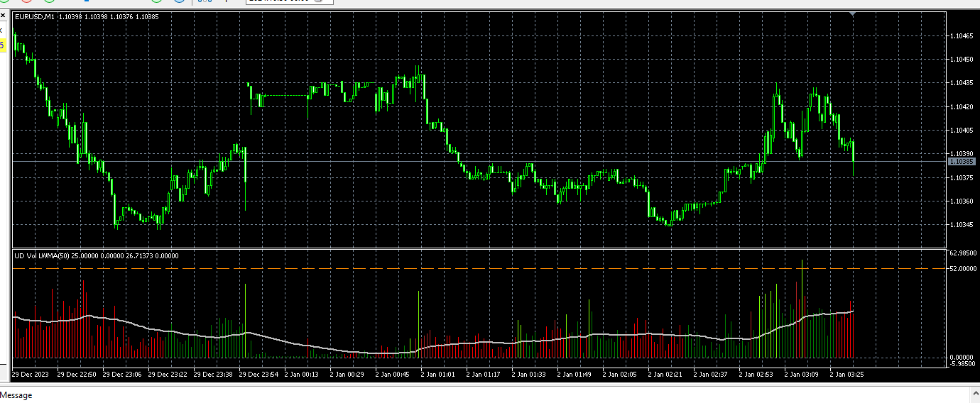The width and height of the screenshot is (980, 403).
Task: Click the 2 Jan 03:25 time label
Action: click(x=847, y=374)
